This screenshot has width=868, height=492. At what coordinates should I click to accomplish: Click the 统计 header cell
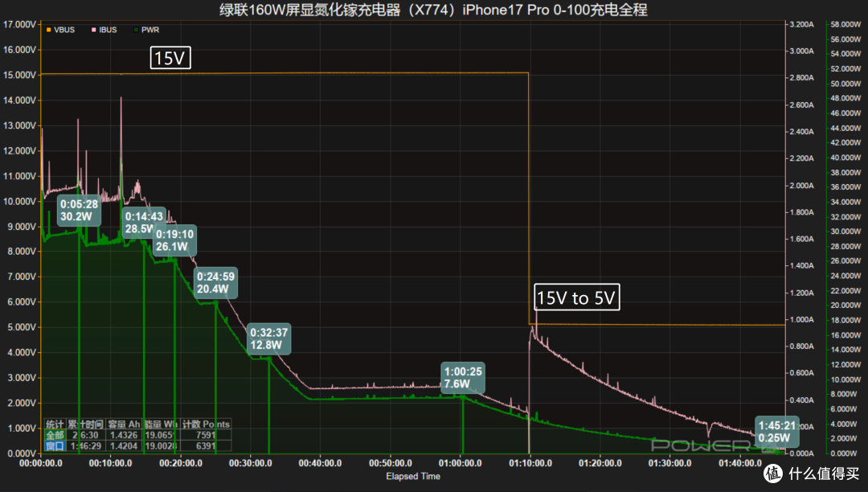click(x=55, y=424)
